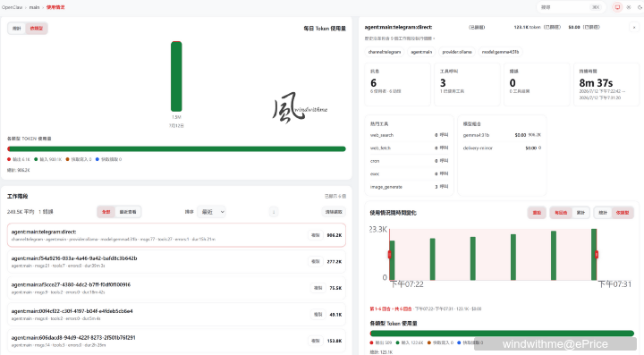This screenshot has height=355, width=644.
Task: Click the tool calls card showing 3
Action: pos(467,85)
